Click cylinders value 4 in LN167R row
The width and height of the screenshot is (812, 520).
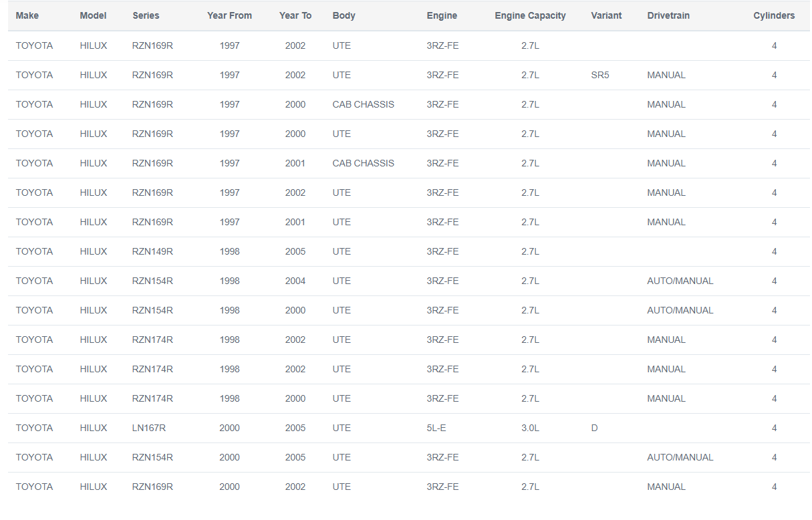pyautogui.click(x=774, y=428)
